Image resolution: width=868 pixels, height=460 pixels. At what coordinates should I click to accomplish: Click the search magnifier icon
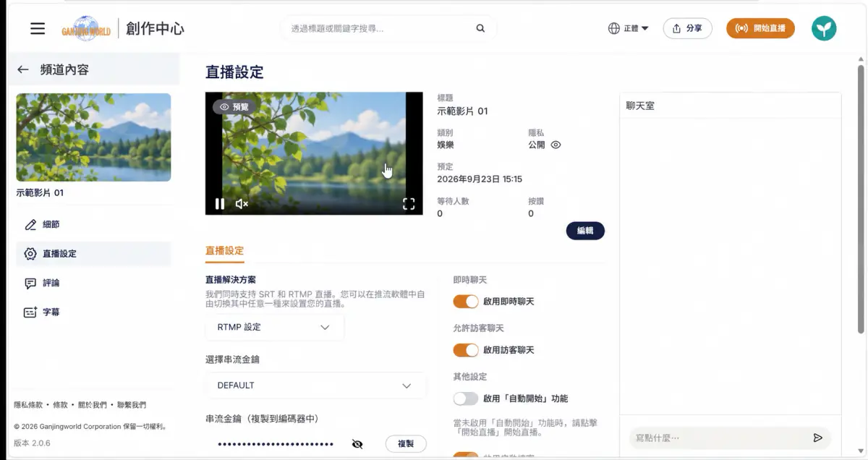click(480, 28)
